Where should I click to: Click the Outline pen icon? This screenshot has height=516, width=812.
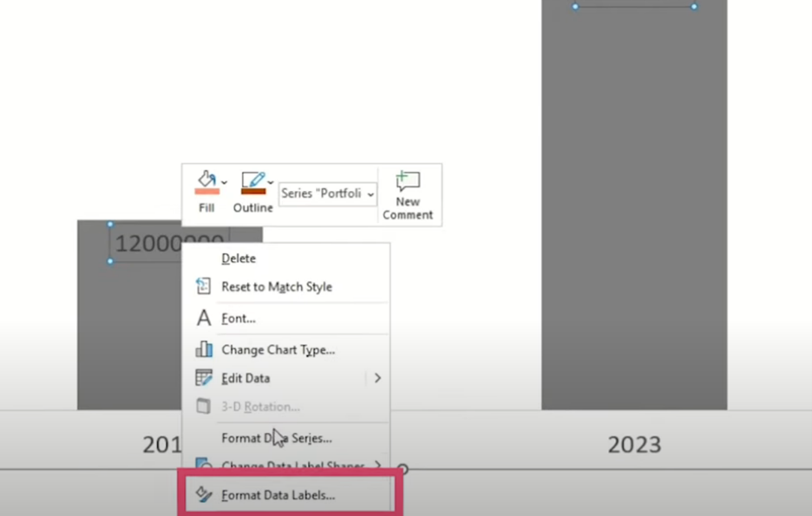click(252, 182)
